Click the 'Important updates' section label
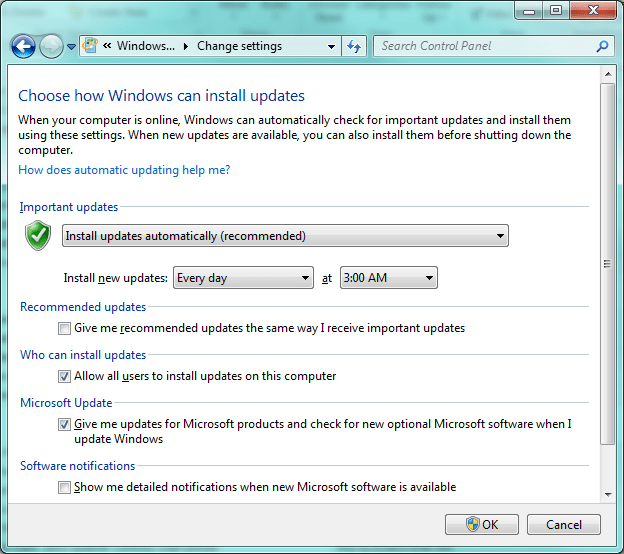624x554 pixels. pos(69,207)
